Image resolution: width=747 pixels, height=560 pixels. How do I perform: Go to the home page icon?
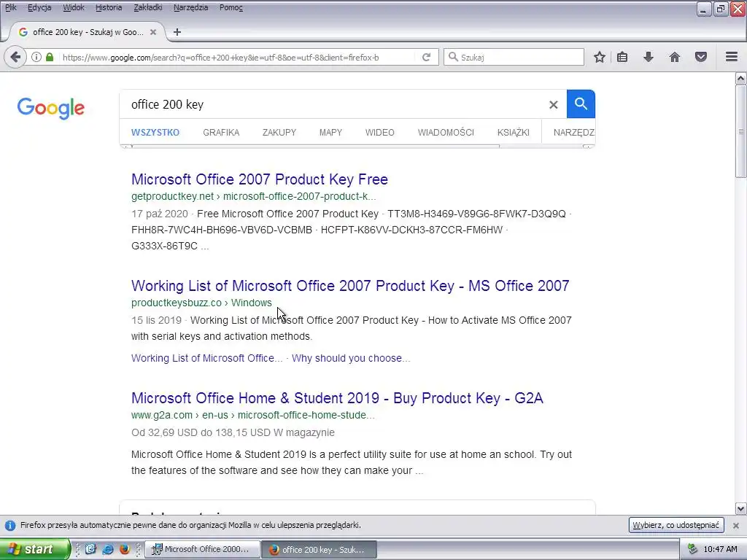pyautogui.click(x=675, y=57)
